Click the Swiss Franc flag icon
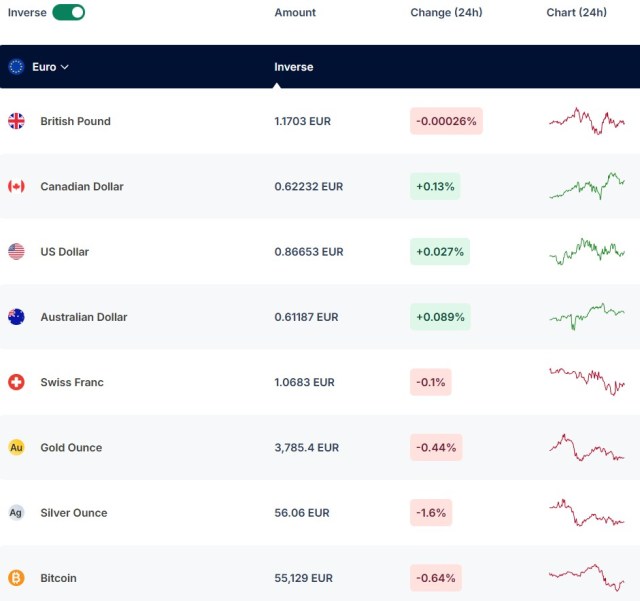Image resolution: width=640 pixels, height=601 pixels. 16,382
